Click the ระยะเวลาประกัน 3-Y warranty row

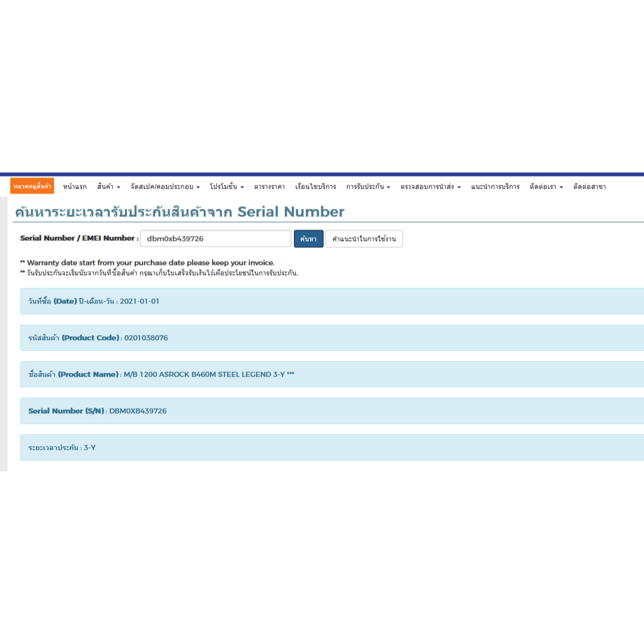click(332, 448)
